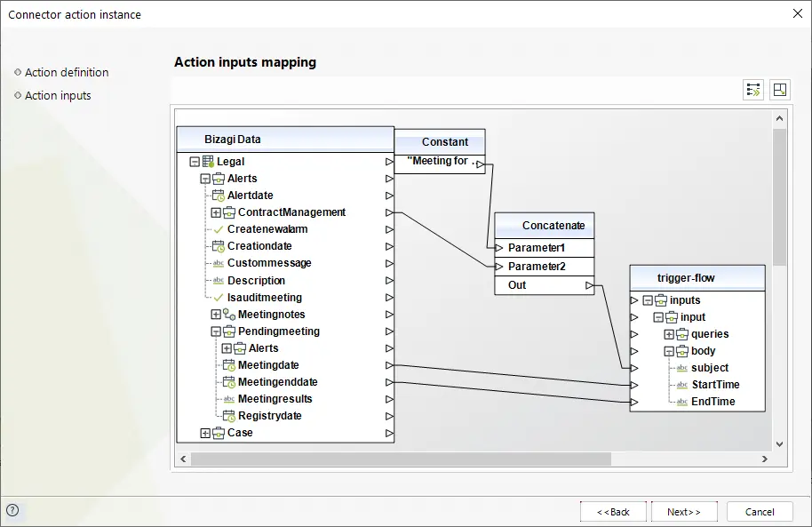Select the Bizagi Data header
The width and height of the screenshot is (812, 527).
coord(285,140)
